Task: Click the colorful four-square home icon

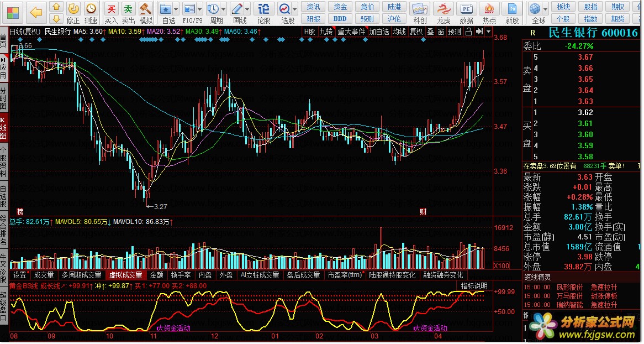Action: tap(13, 13)
